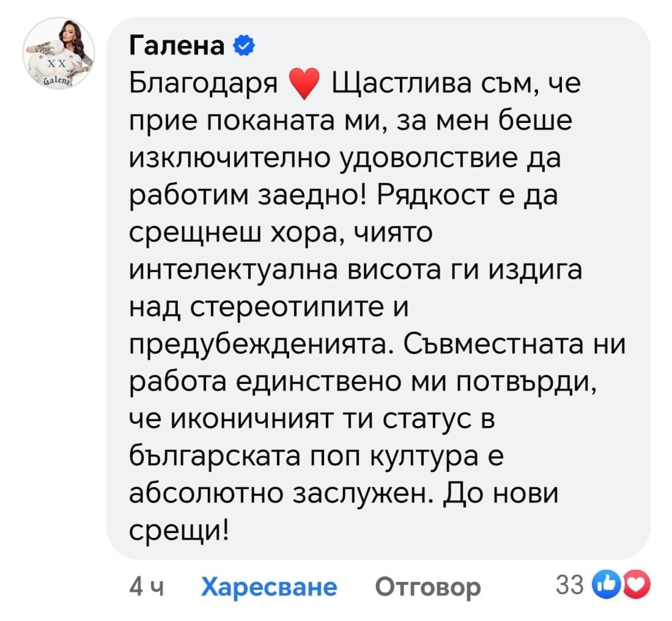The width and height of the screenshot is (672, 621).
Task: Click the Галена author name
Action: pyautogui.click(x=178, y=47)
